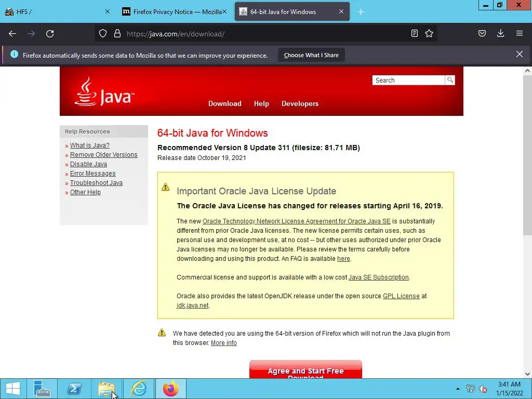Open the Error Messages help link
Screen dimensions: 532x399
92,174
